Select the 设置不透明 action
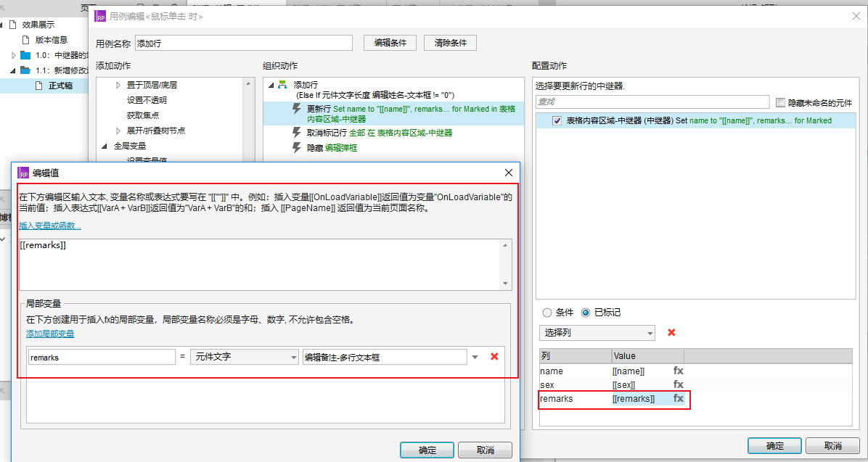Image resolution: width=868 pixels, height=462 pixels. point(147,100)
